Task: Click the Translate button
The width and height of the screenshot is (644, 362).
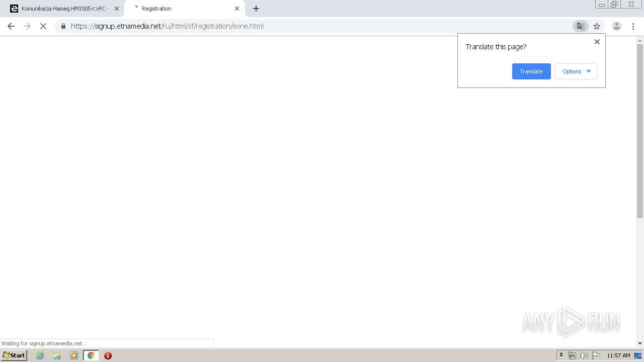Action: [531, 71]
